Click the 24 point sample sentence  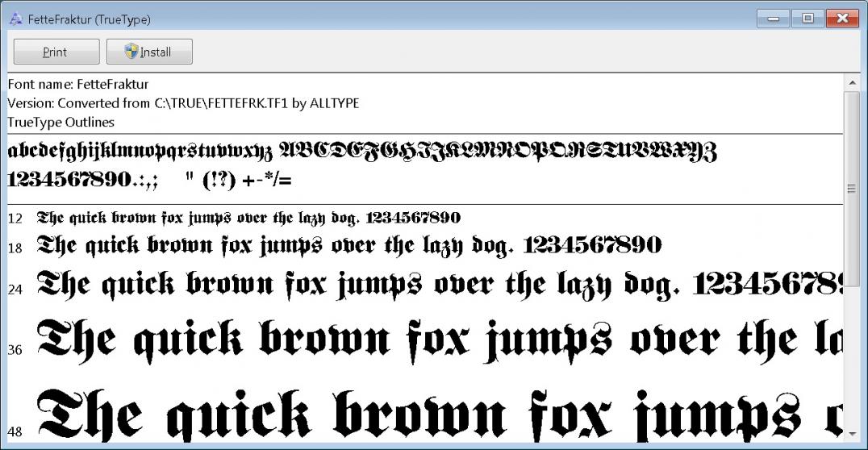click(440, 285)
